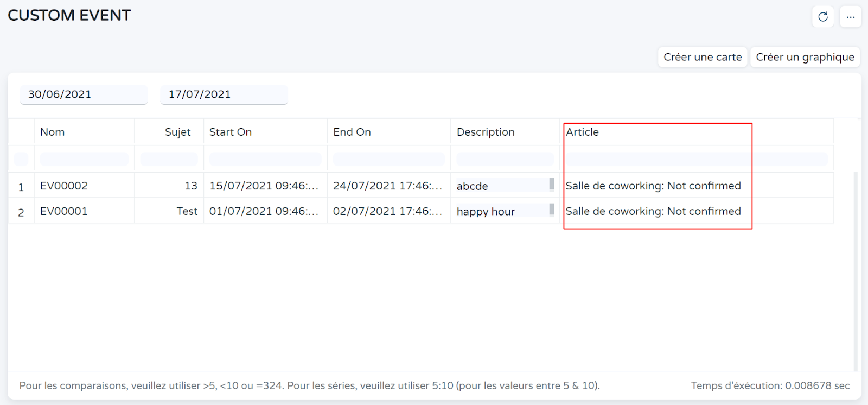This screenshot has width=868, height=405.
Task: Toggle the select-all control in filter row
Action: (x=21, y=159)
